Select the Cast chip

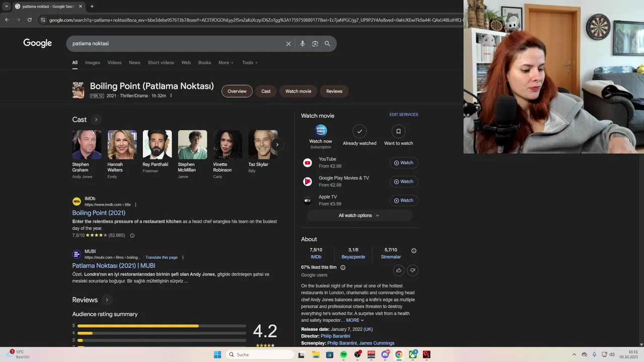(266, 91)
